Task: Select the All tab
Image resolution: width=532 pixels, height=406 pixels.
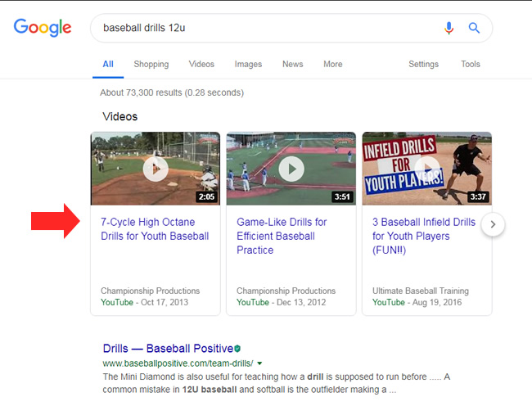Action: click(108, 64)
